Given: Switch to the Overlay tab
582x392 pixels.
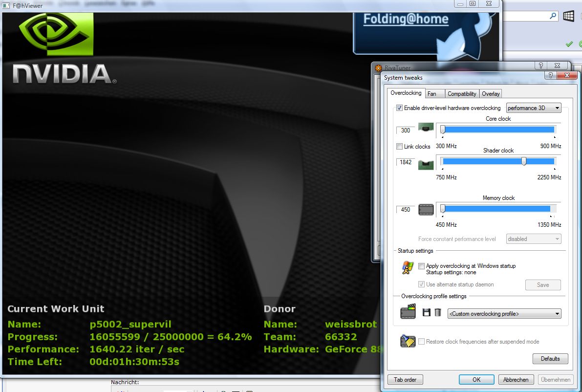Looking at the screenshot, I should 491,94.
